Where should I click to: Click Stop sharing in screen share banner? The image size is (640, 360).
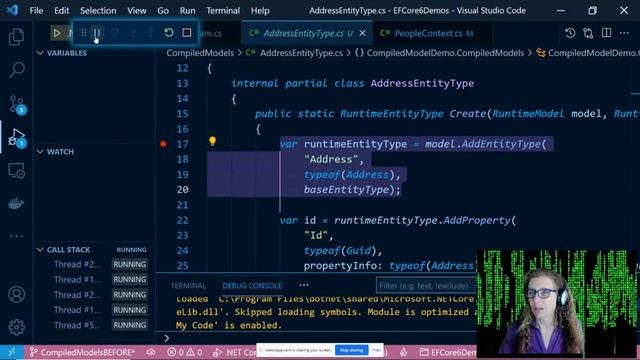(x=351, y=350)
